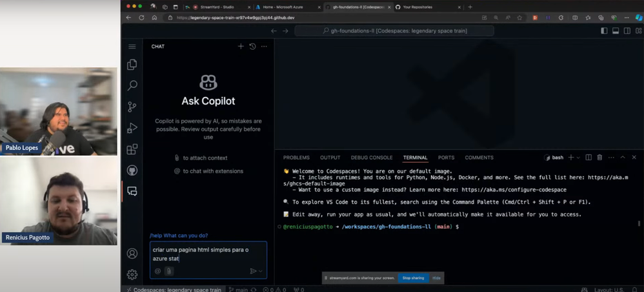The height and width of the screenshot is (292, 644).
Task: Show chat history
Action: point(252,47)
